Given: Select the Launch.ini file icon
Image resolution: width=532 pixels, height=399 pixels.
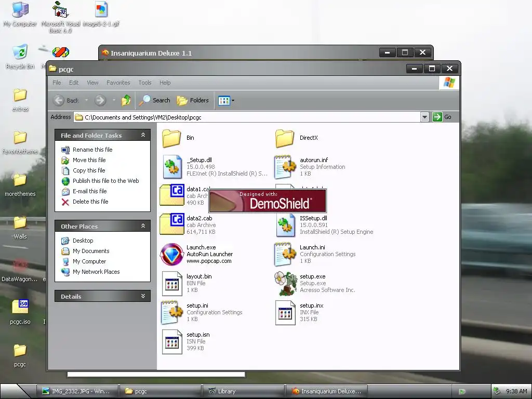Looking at the screenshot, I should 285,254.
